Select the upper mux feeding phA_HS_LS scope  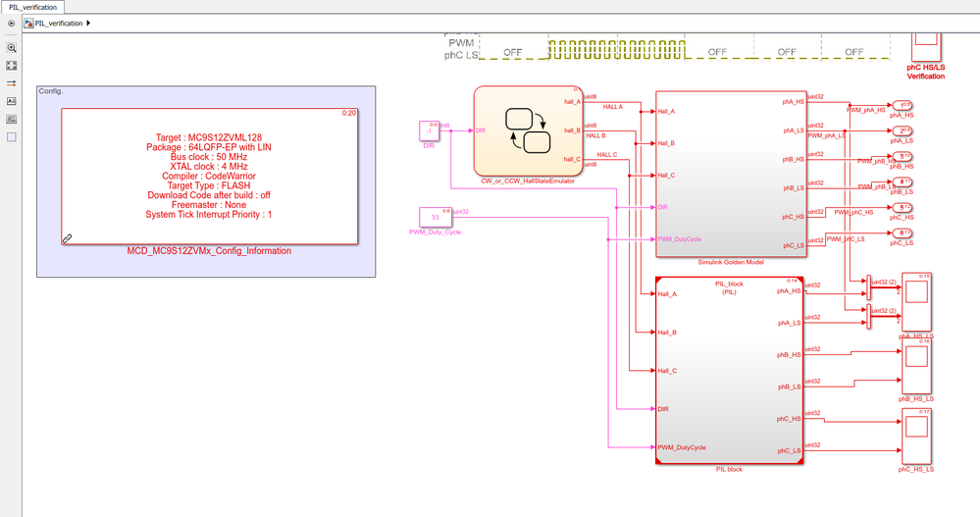coord(869,288)
